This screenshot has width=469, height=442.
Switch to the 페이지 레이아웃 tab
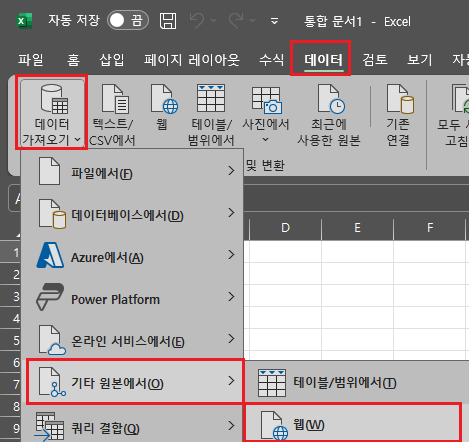tap(192, 60)
